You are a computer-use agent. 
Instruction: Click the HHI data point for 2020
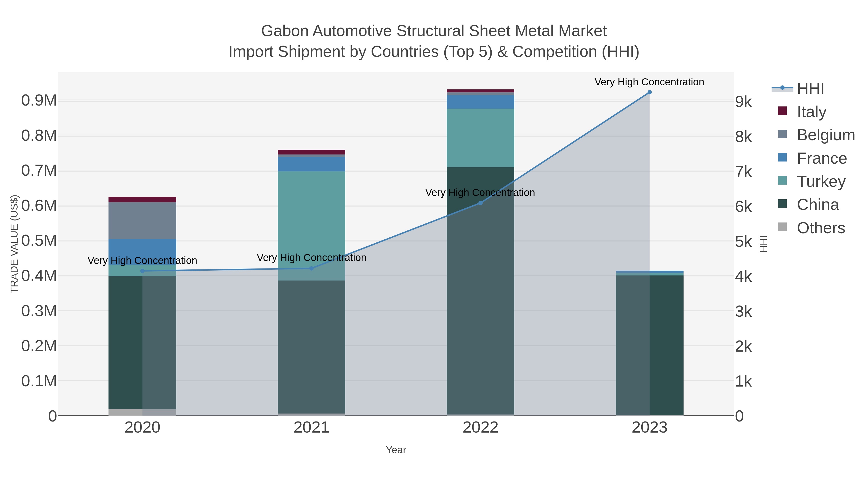142,271
